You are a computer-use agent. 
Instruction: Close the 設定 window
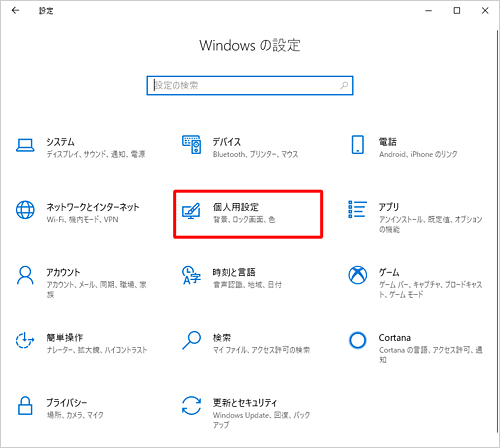tap(485, 11)
